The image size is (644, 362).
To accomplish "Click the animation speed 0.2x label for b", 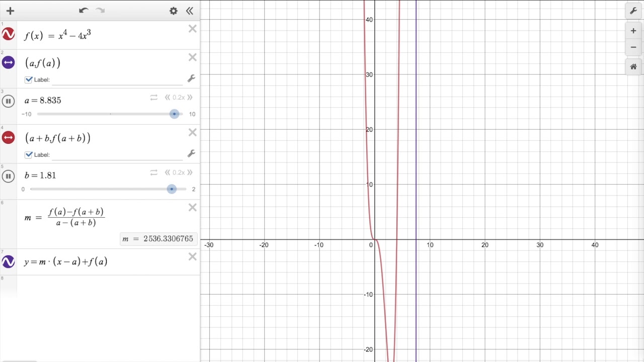I will click(x=179, y=172).
